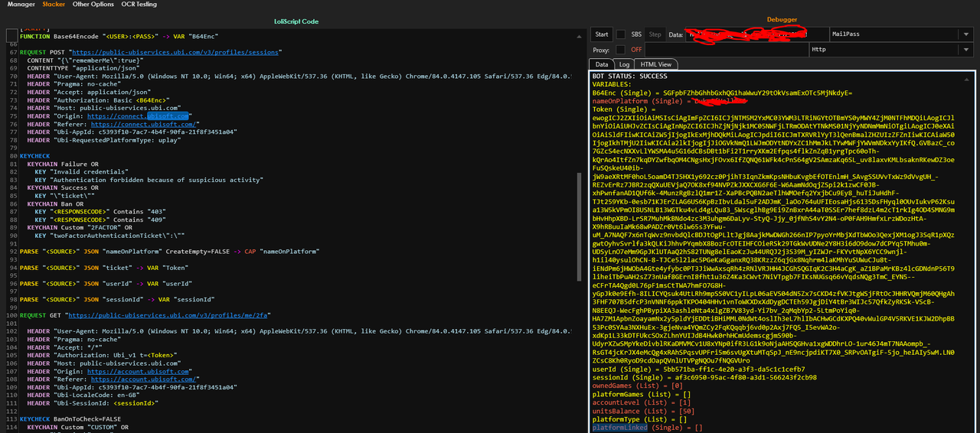
Task: Click the red OFF proxy label
Action: click(636, 50)
